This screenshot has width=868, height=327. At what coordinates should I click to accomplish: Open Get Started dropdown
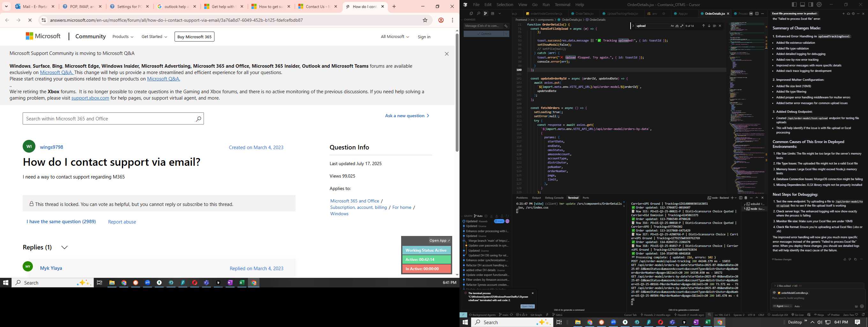[154, 36]
